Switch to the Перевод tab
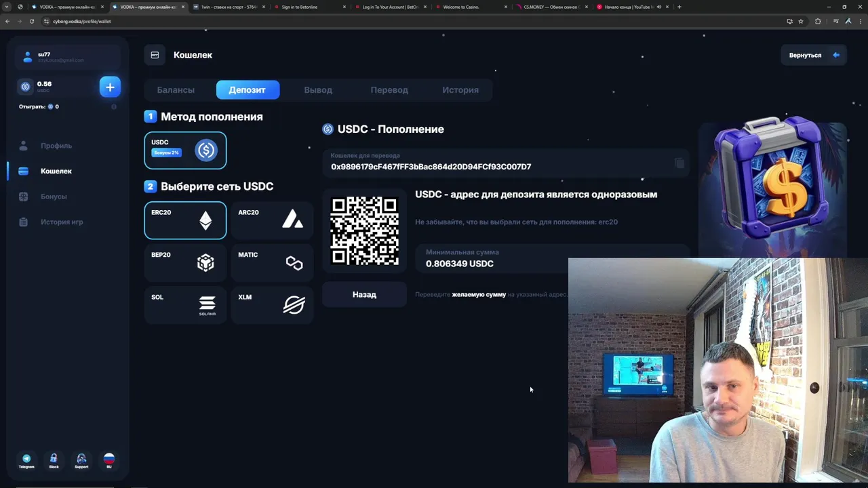Image resolution: width=868 pixels, height=488 pixels. 389,90
